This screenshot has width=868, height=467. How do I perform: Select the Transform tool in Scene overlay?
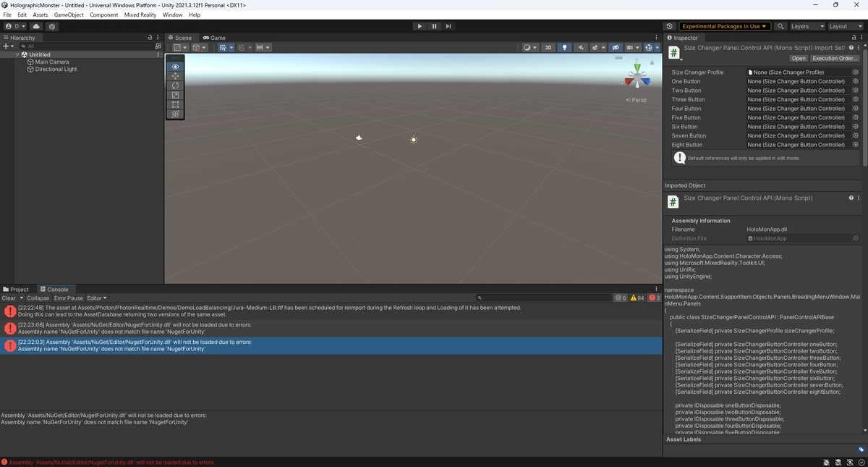pyautogui.click(x=175, y=114)
